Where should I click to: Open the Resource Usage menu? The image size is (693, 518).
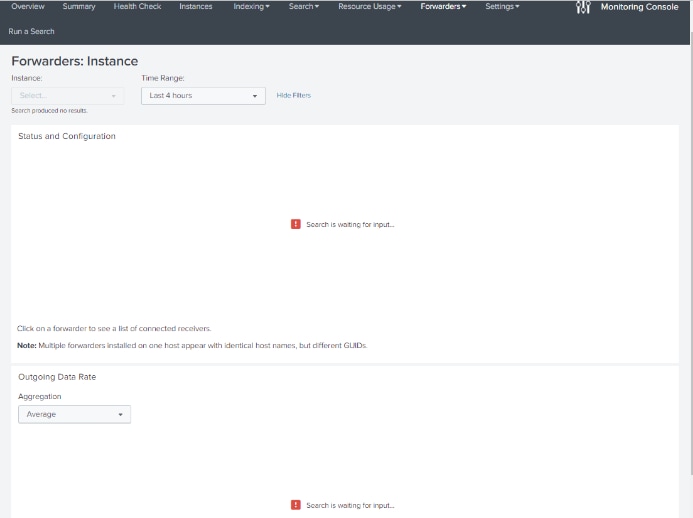(x=369, y=7)
